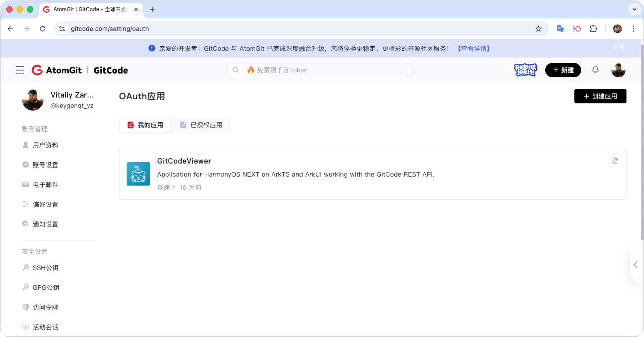644x337 pixels.
Task: Focus the 免费领千万Token search field
Action: tap(321, 70)
